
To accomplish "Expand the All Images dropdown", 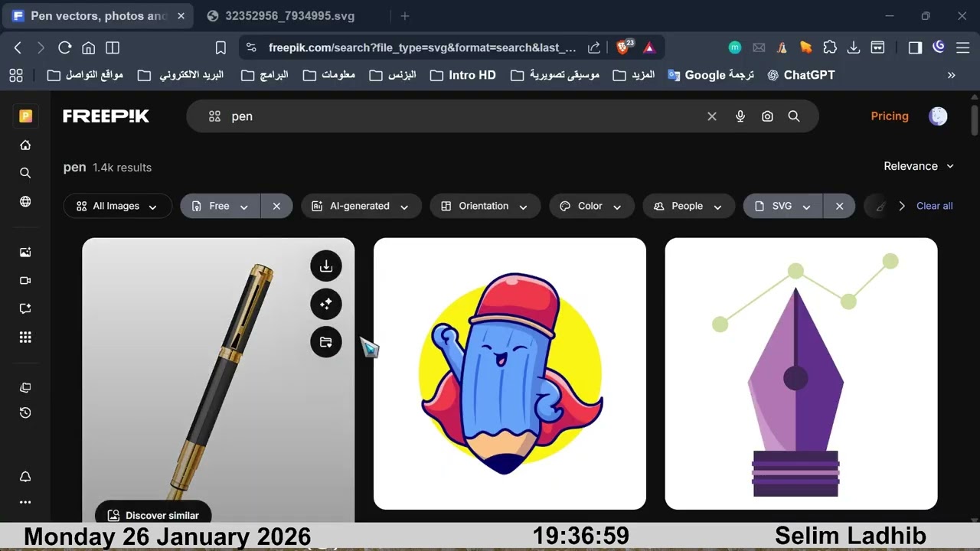I will pyautogui.click(x=118, y=206).
